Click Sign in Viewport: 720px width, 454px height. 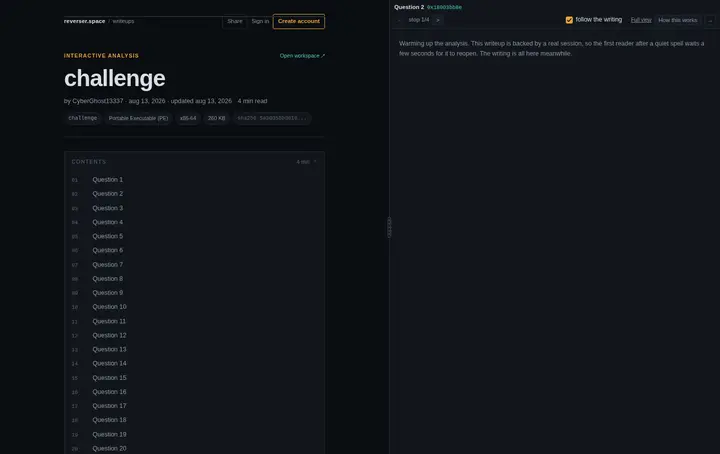tap(260, 21)
